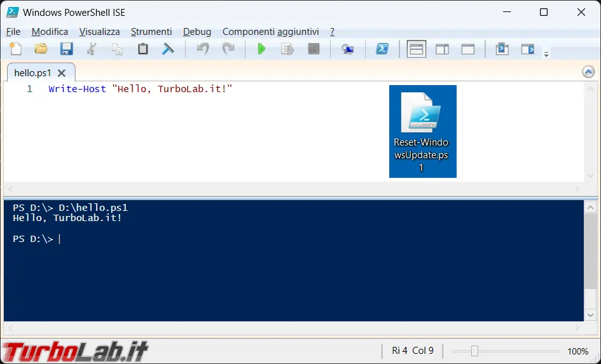Screen dimensions: 601x364
Task: Click the New script toolbar icon
Action: [15, 49]
